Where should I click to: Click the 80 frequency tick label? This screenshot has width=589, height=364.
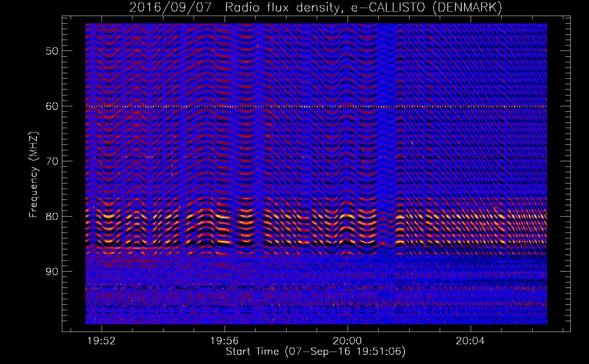click(52, 217)
